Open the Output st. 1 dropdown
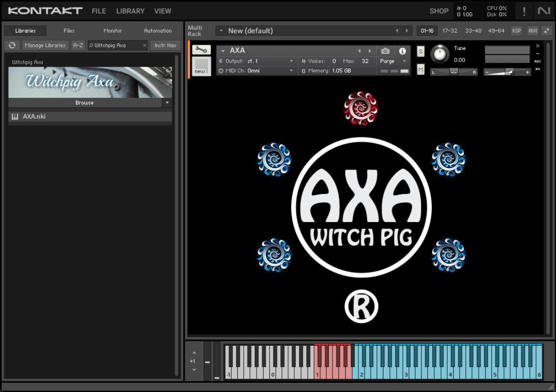The width and height of the screenshot is (556, 392). coord(257,61)
